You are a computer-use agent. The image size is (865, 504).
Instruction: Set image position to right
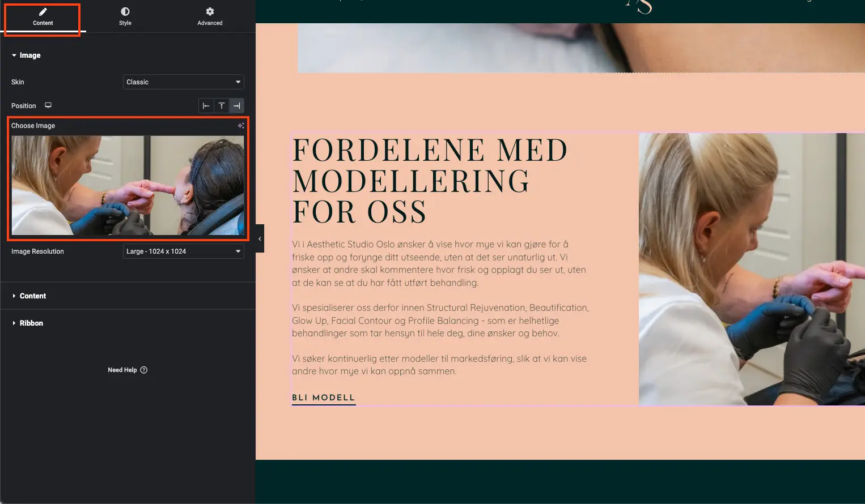[237, 106]
